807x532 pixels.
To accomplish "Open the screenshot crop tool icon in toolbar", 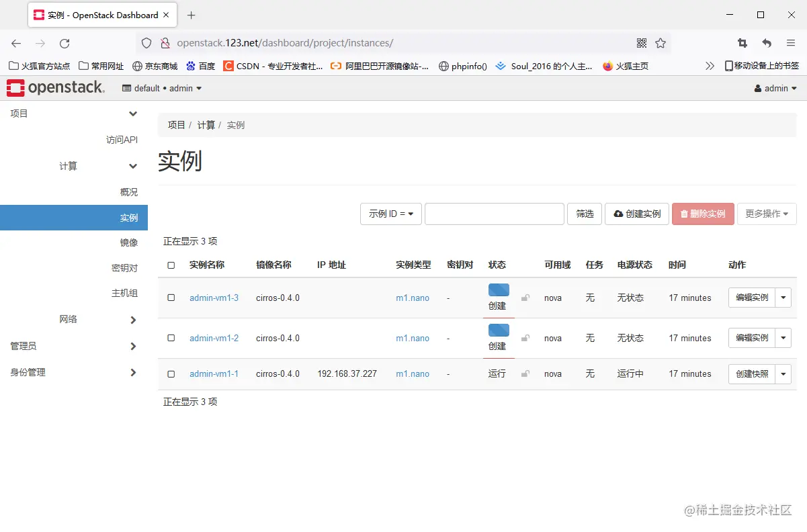I will (x=742, y=42).
